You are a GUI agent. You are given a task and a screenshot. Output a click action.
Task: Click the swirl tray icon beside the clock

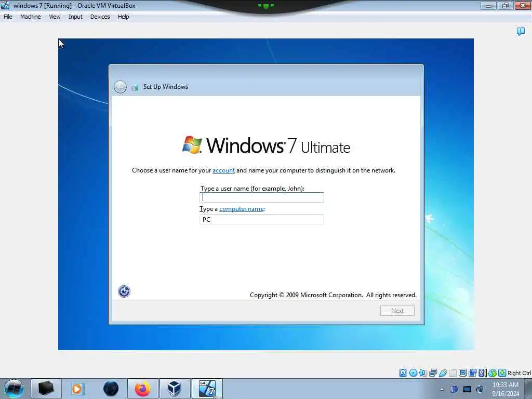[480, 389]
